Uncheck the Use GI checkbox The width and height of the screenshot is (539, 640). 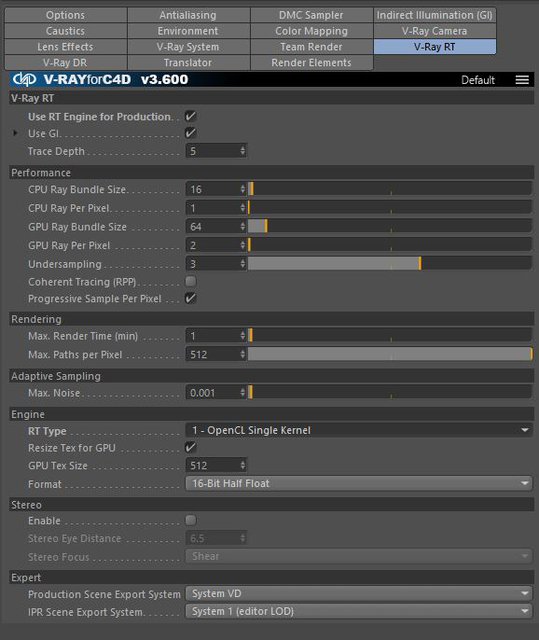point(191,133)
